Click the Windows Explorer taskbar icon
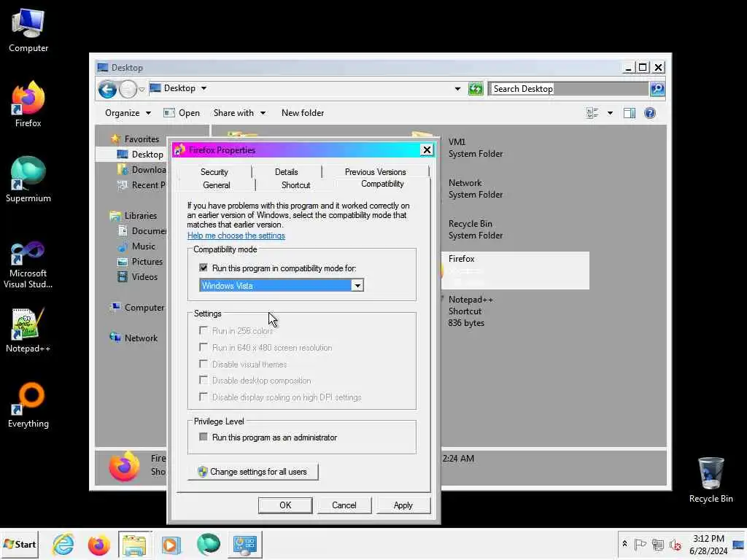The height and width of the screenshot is (560, 747). [x=135, y=544]
